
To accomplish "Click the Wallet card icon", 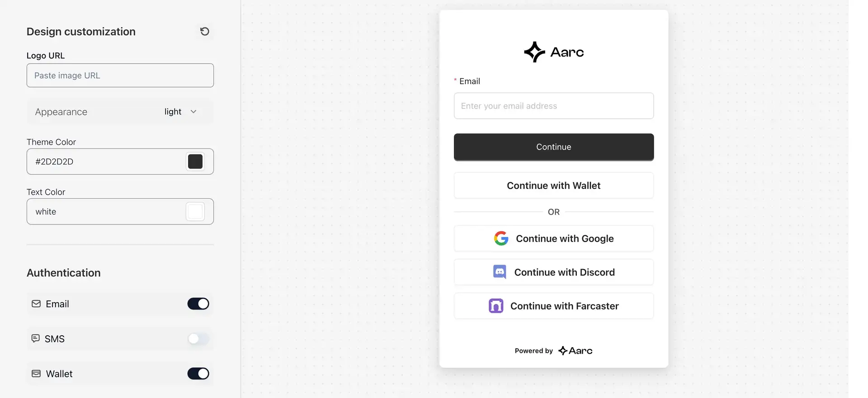I will click(36, 374).
